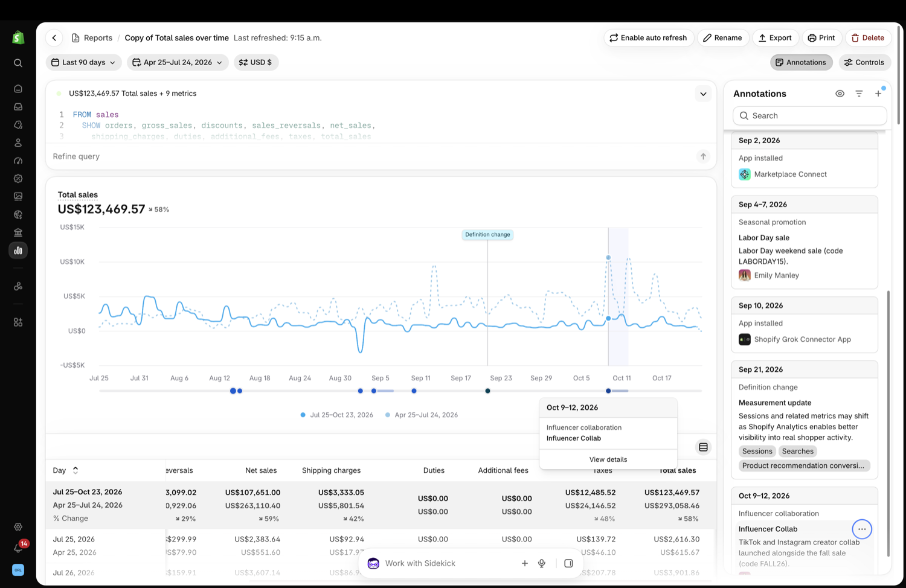Open the Finance bank icon

(18, 232)
